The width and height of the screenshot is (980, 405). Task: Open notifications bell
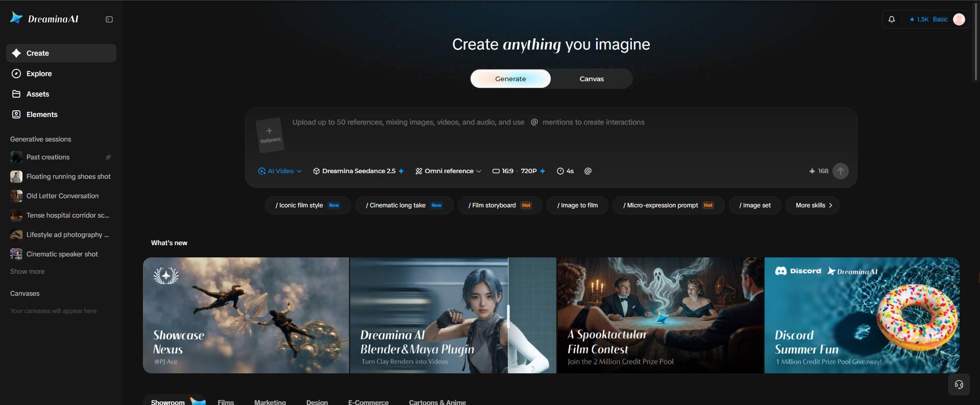click(x=892, y=19)
